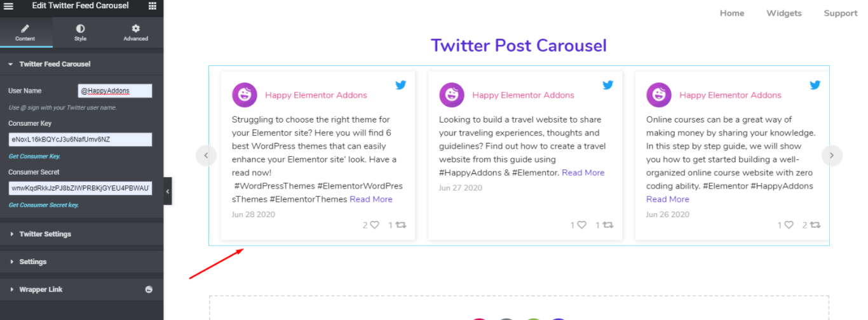Screen dimensions: 868x320
Task: Open the widgets grid panel icon
Action: click(153, 6)
